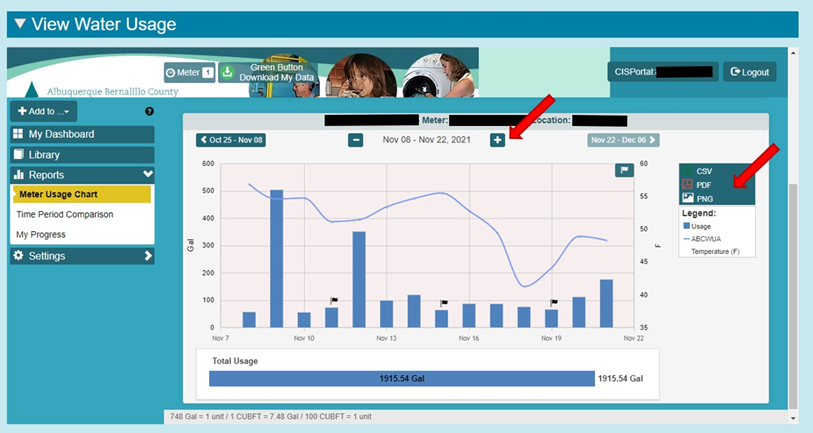The image size is (813, 433).
Task: Go to previous period Oct 25 - Nov 08
Action: pyautogui.click(x=231, y=140)
